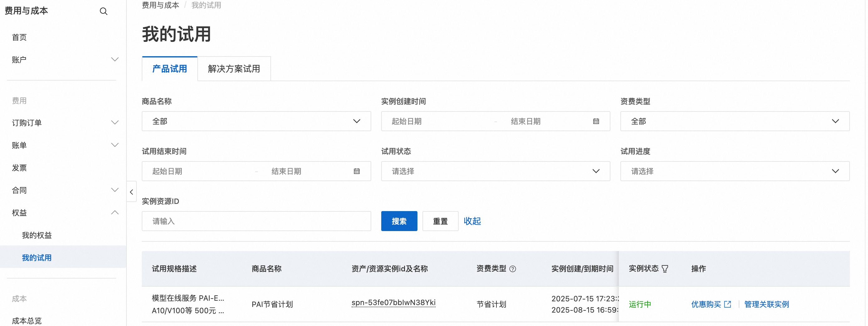Click the 模型在线服务 PAI-E... description cell
The width and height of the screenshot is (868, 326).
pyautogui.click(x=188, y=304)
